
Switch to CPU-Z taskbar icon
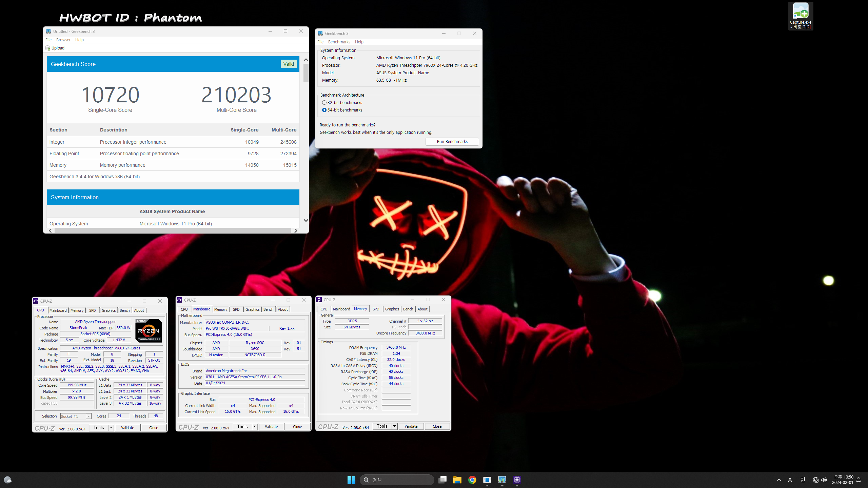pyautogui.click(x=517, y=480)
